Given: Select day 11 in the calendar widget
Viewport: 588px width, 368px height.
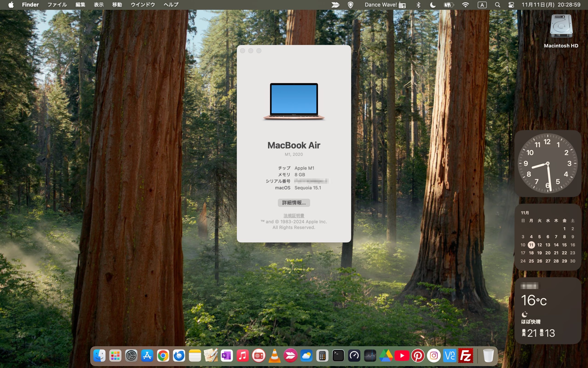Looking at the screenshot, I should [x=531, y=245].
